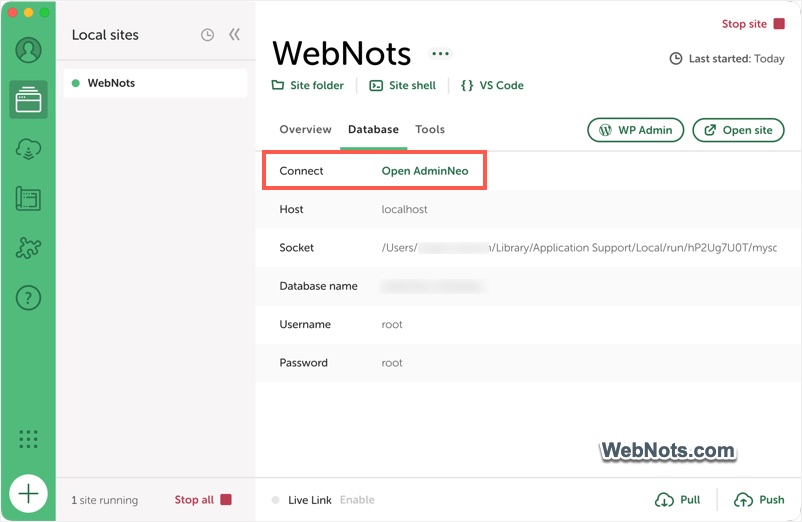This screenshot has width=802, height=522.
Task: Click the Stop all button
Action: pyautogui.click(x=203, y=500)
